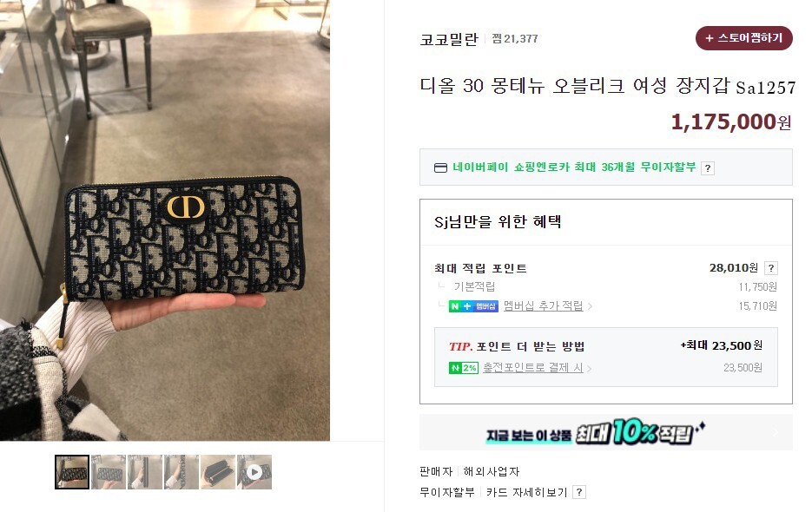Screen dimensions: 812x512
Task: Click 카드 자세히보기 details link
Action: pyautogui.click(x=526, y=492)
